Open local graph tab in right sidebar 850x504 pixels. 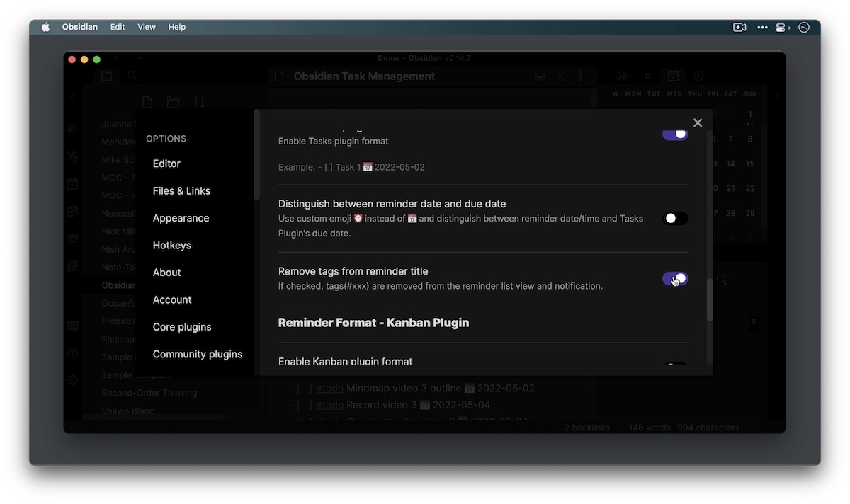622,76
